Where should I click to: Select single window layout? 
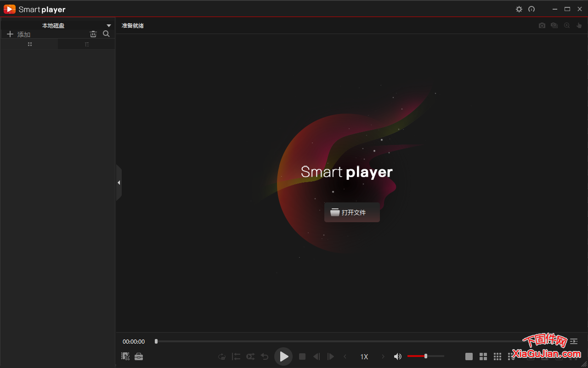[469, 356]
